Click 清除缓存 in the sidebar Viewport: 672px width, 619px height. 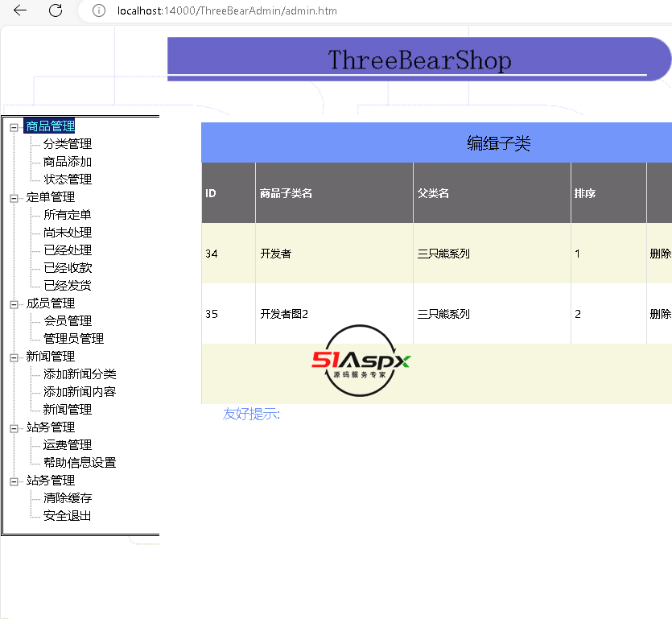[x=68, y=498]
